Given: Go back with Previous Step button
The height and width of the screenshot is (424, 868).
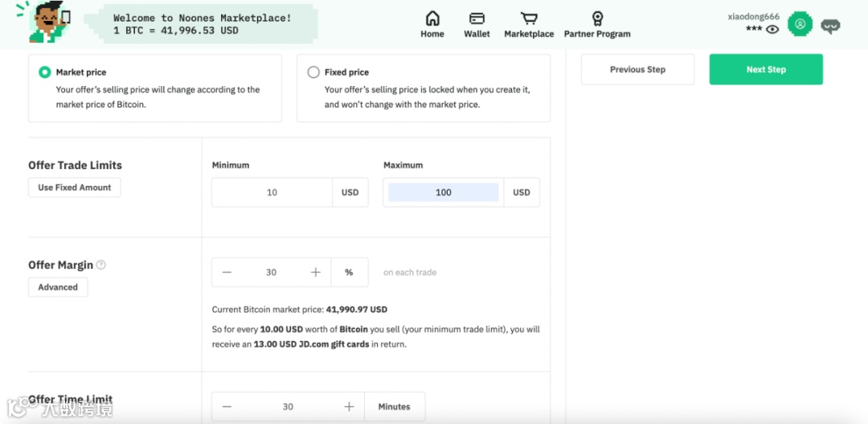Looking at the screenshot, I should [x=637, y=70].
